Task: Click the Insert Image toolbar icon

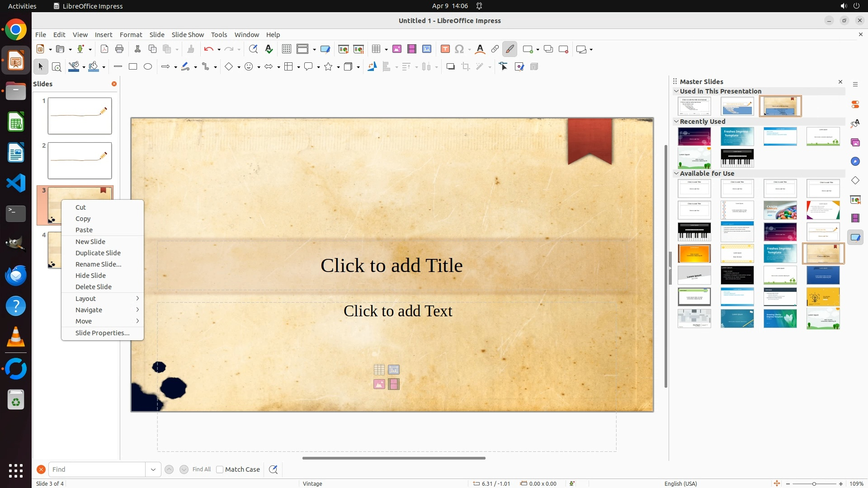Action: [397, 49]
